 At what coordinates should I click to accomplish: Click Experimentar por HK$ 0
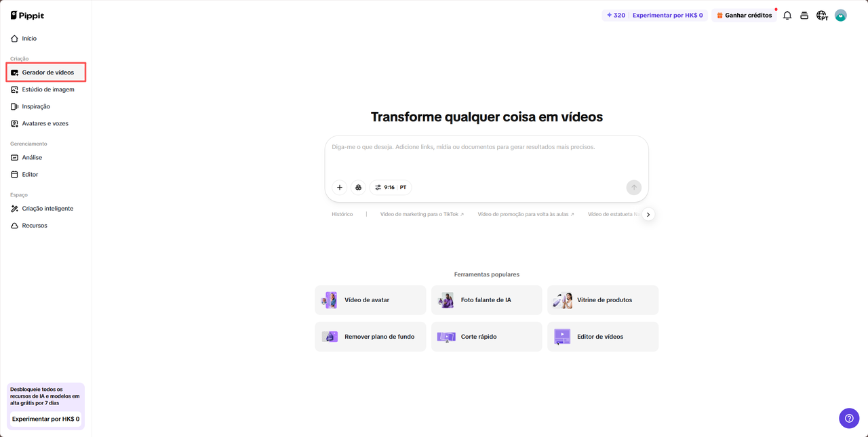tap(668, 14)
